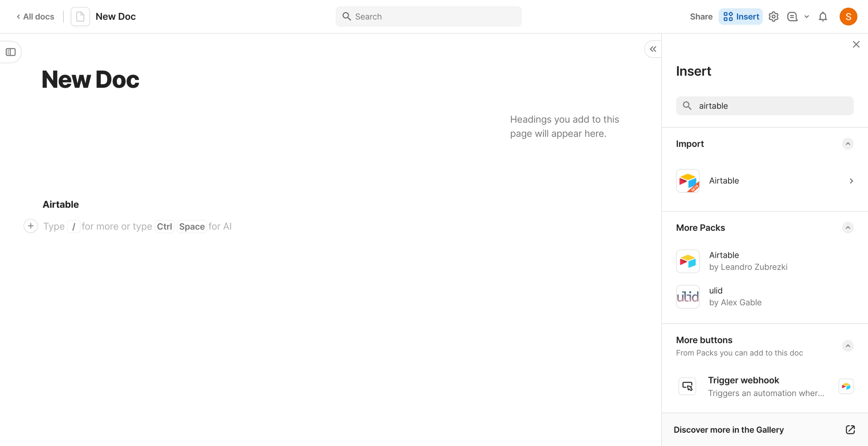Collapse right panel with double chevron
The height and width of the screenshot is (446, 868).
pos(653,49)
